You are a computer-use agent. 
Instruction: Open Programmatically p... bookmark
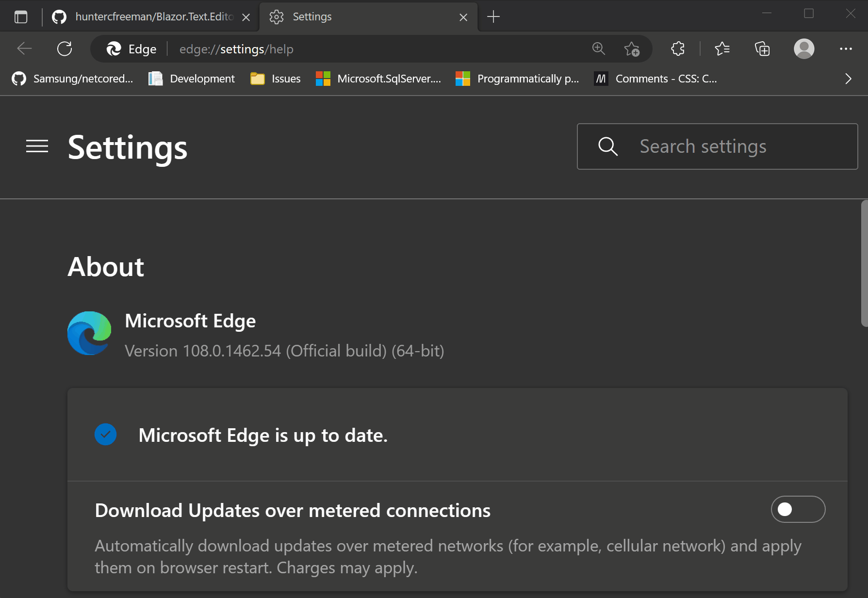tap(517, 79)
